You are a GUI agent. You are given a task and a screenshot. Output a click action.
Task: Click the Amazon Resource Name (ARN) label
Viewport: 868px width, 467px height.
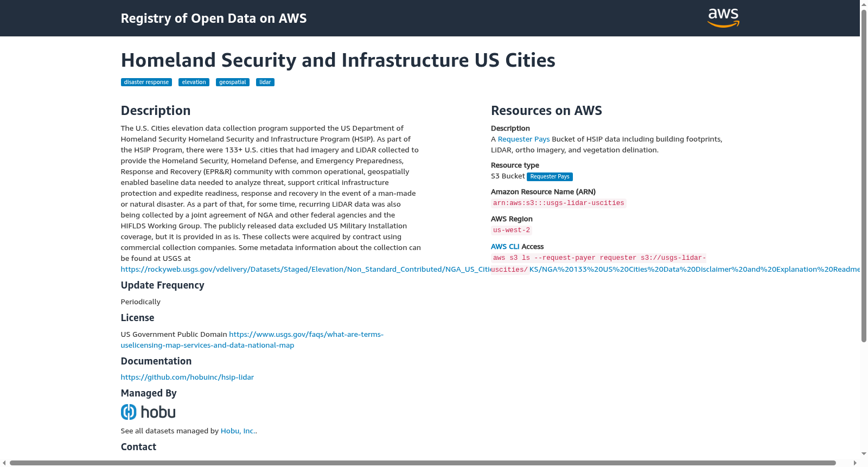(543, 192)
